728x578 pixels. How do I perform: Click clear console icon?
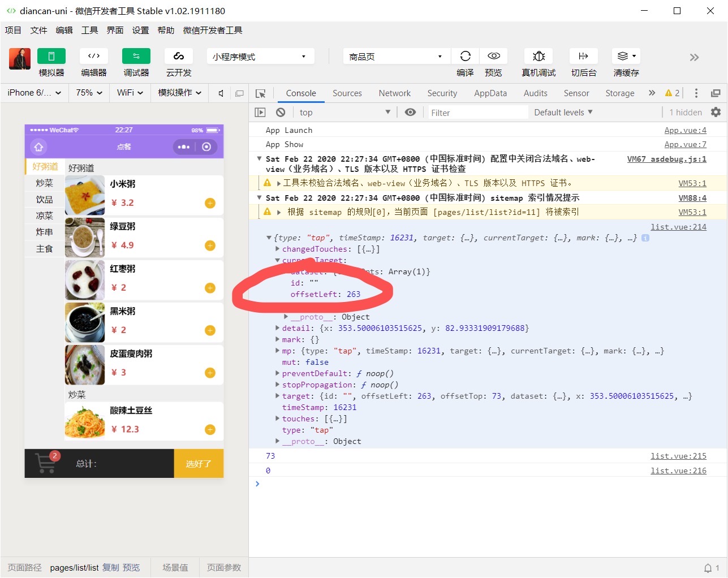click(281, 113)
